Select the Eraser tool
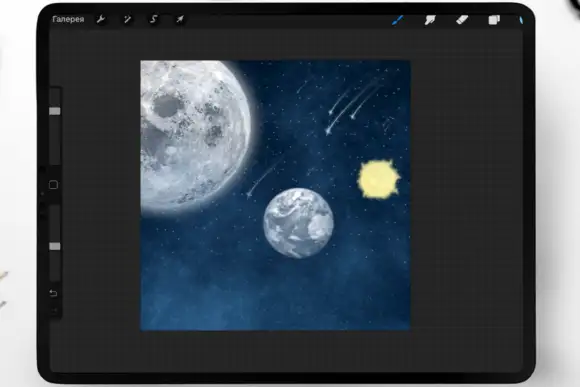Viewport: 580px width, 387px height. coord(462,20)
